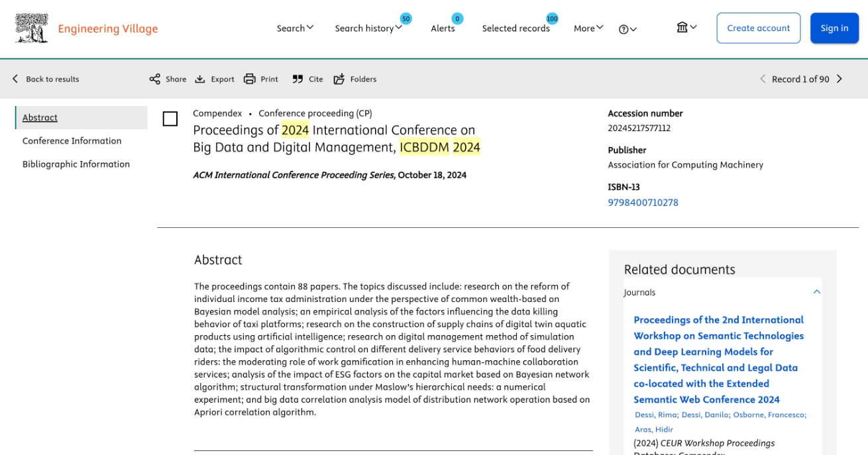The height and width of the screenshot is (455, 868).
Task: Click the Sign in button
Action: (x=834, y=28)
